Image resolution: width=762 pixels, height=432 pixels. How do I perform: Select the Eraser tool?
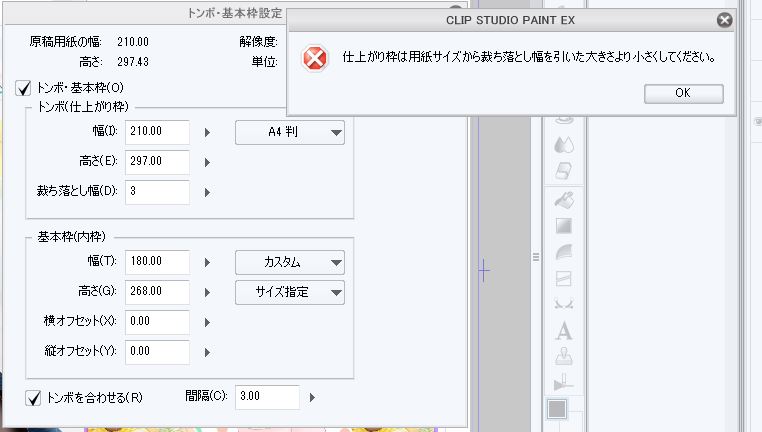pyautogui.click(x=564, y=171)
